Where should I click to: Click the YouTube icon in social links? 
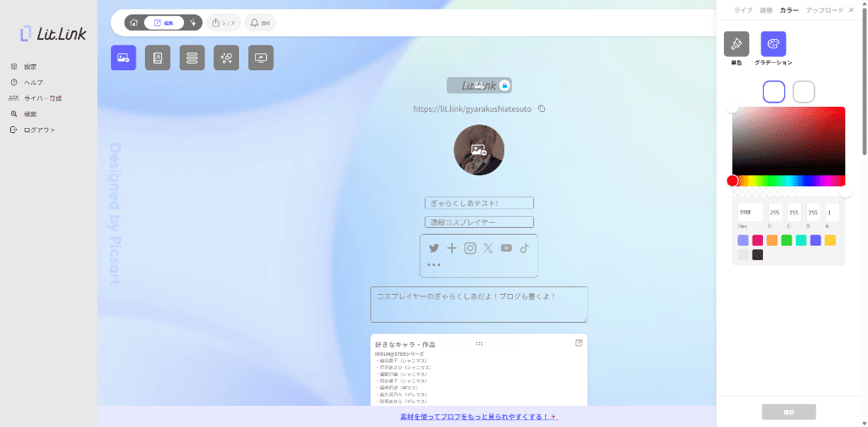point(506,248)
